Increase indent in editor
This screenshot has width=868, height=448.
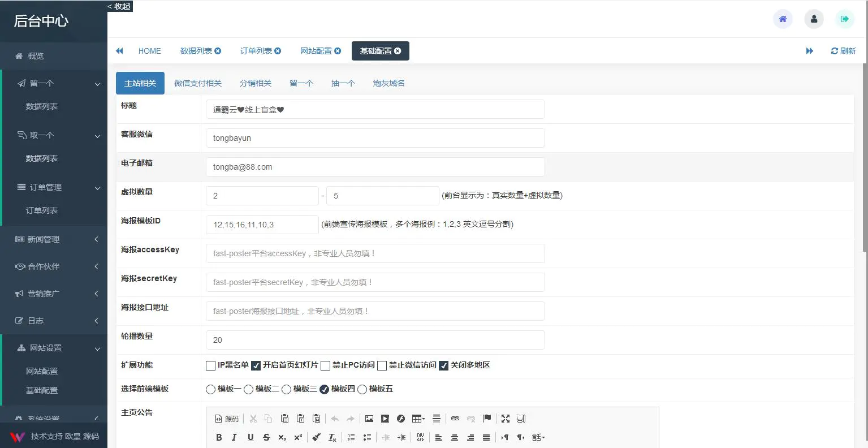pos(401,437)
